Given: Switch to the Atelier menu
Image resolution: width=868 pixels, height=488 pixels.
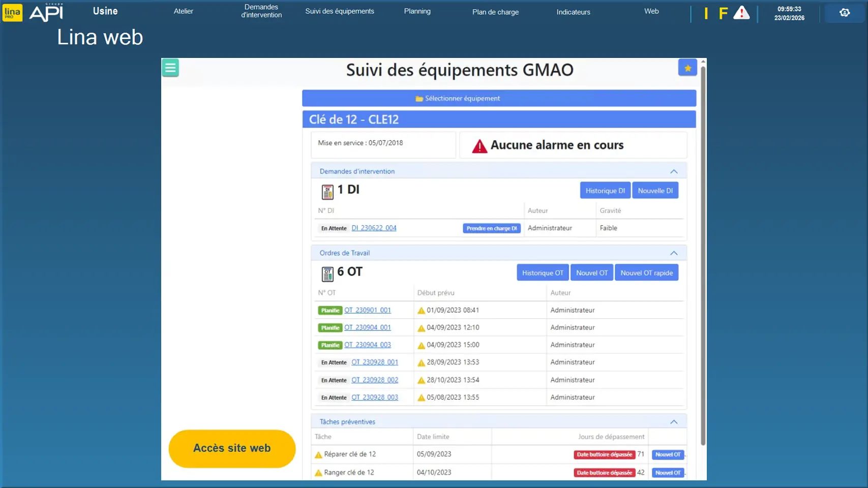Looking at the screenshot, I should (x=184, y=11).
